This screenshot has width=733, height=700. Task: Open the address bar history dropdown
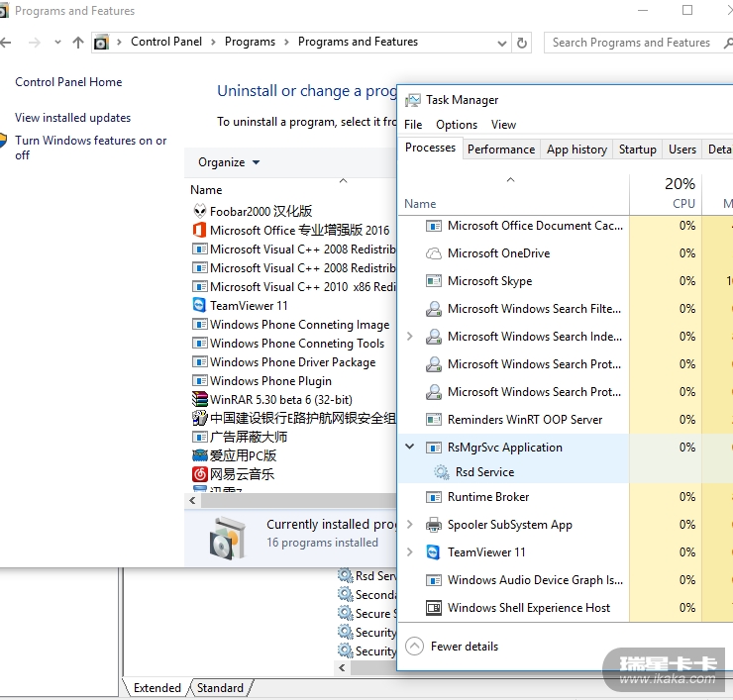(x=502, y=43)
